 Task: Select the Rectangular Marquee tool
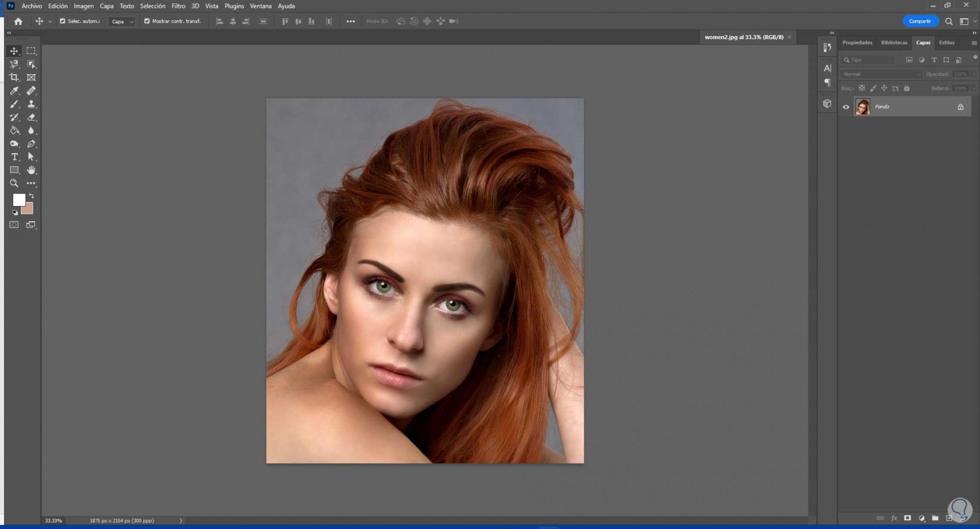pos(31,51)
